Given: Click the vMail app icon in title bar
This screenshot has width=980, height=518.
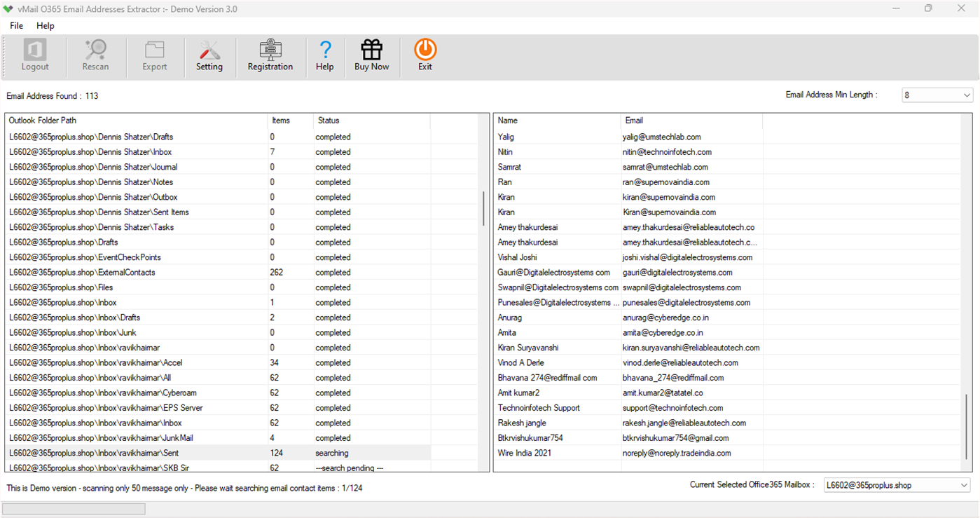Looking at the screenshot, I should 8,9.
